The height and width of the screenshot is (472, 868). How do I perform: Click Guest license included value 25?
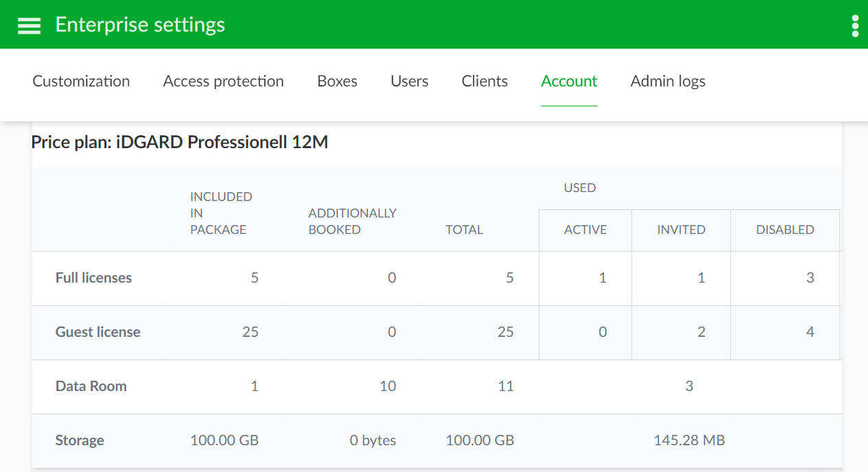tap(250, 332)
